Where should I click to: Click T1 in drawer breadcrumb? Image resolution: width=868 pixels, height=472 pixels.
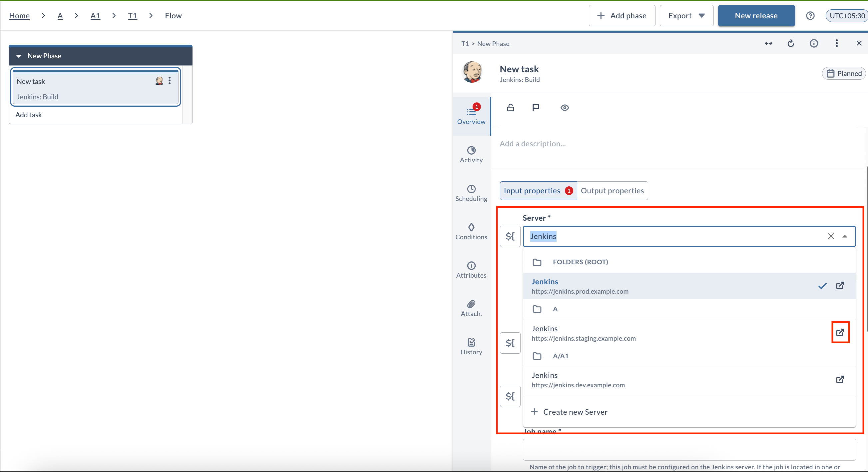(x=465, y=43)
